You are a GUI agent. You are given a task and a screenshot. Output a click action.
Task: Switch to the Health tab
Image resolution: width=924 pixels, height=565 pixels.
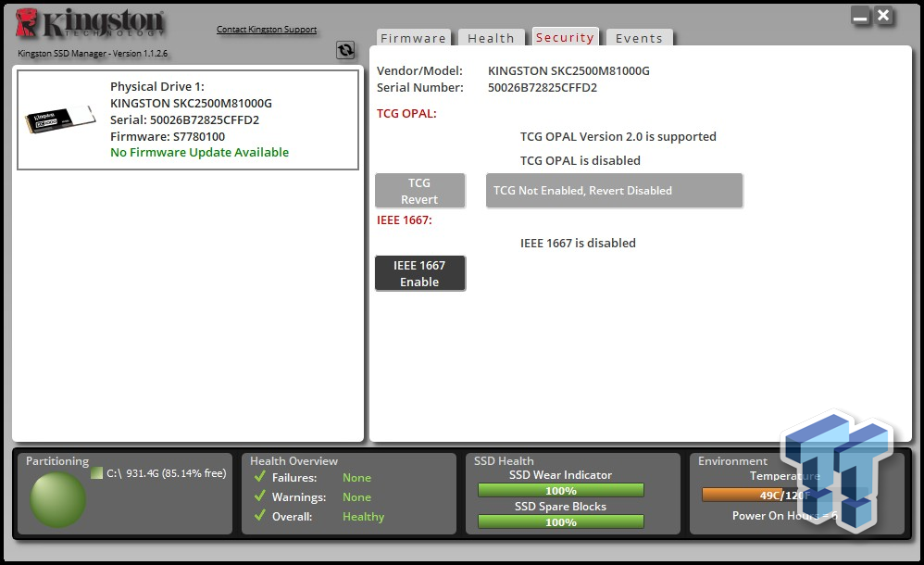(x=491, y=38)
